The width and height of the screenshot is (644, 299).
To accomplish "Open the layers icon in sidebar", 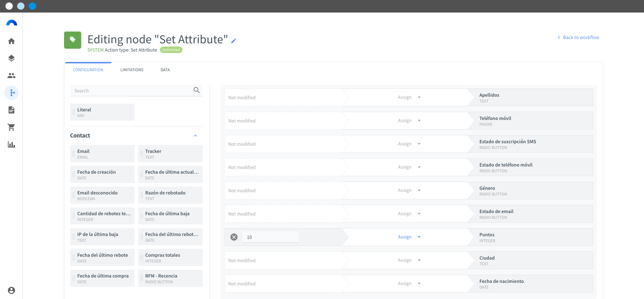I will [x=11, y=58].
